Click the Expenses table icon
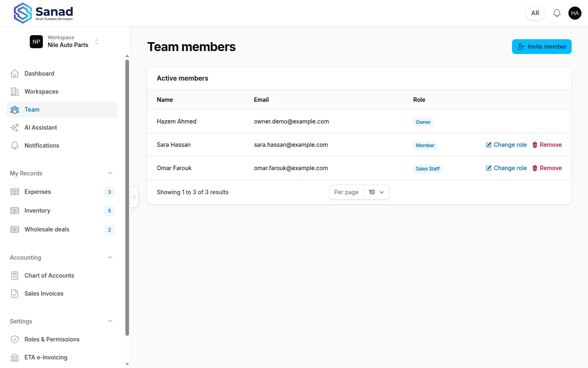This screenshot has height=368, width=588. click(15, 192)
